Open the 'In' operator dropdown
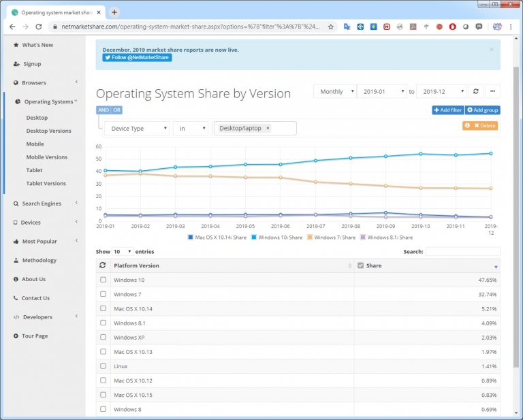This screenshot has height=420, width=523. point(191,129)
